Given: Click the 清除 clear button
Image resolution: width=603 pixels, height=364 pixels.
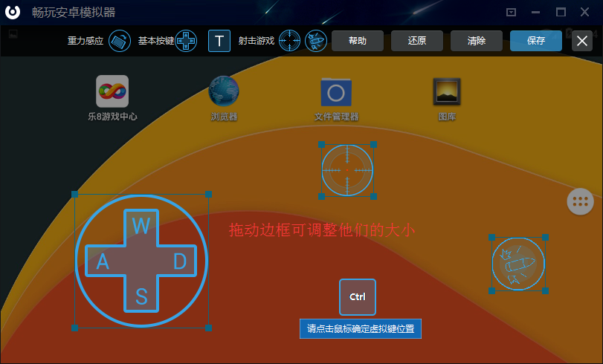Looking at the screenshot, I should [x=477, y=41].
